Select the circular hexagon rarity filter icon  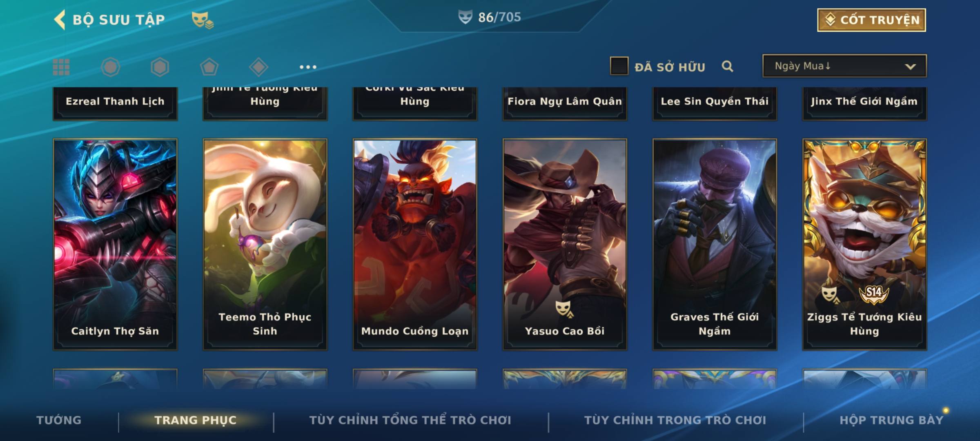110,67
